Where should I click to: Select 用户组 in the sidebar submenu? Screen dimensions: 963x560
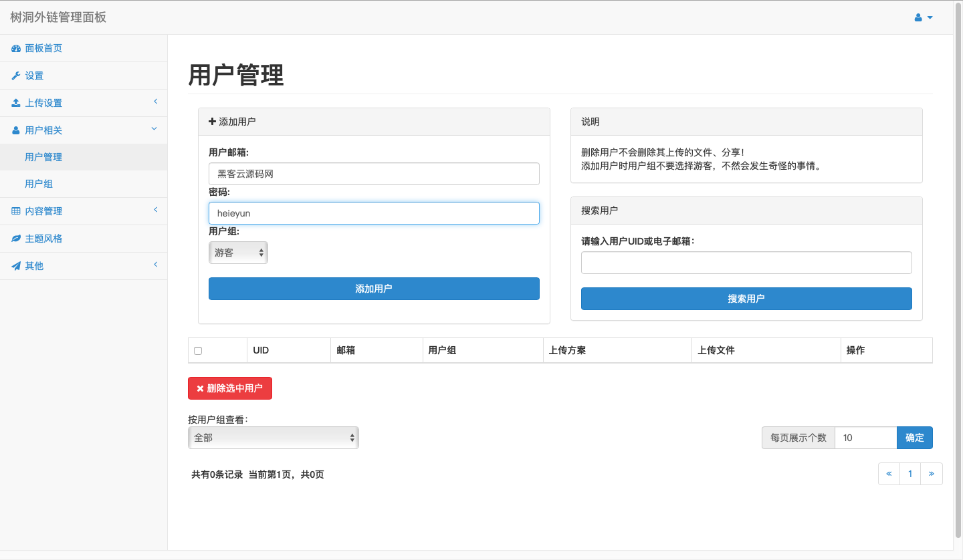coord(39,184)
